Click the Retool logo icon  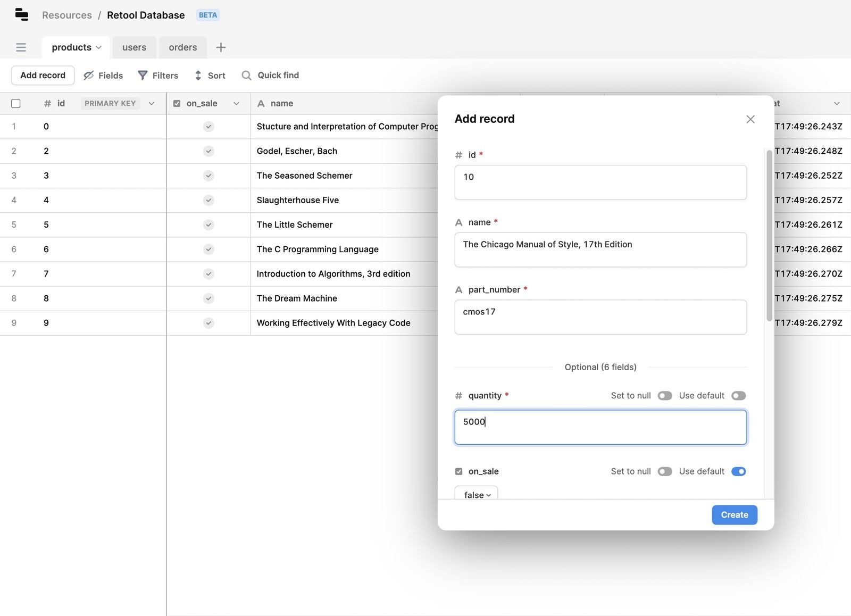pos(22,15)
